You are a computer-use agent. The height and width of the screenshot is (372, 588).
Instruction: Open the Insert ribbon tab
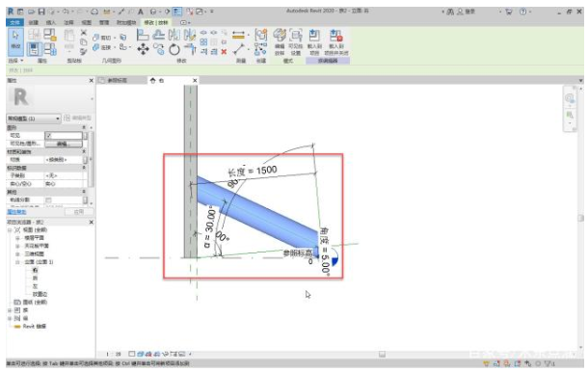(x=51, y=22)
